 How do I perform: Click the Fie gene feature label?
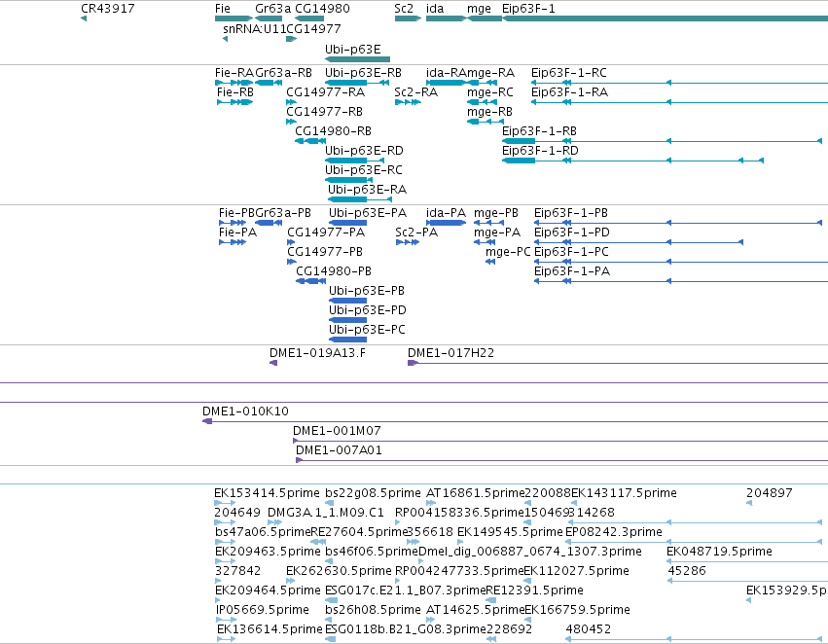tap(223, 9)
